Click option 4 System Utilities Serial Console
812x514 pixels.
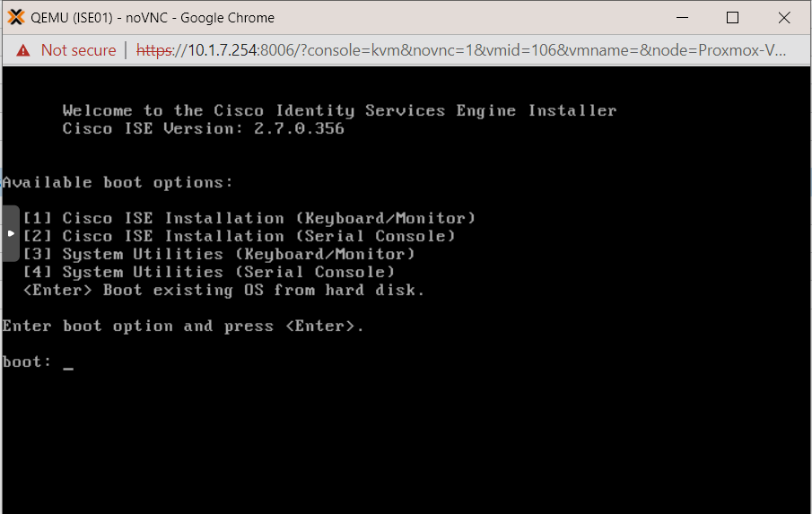point(209,272)
